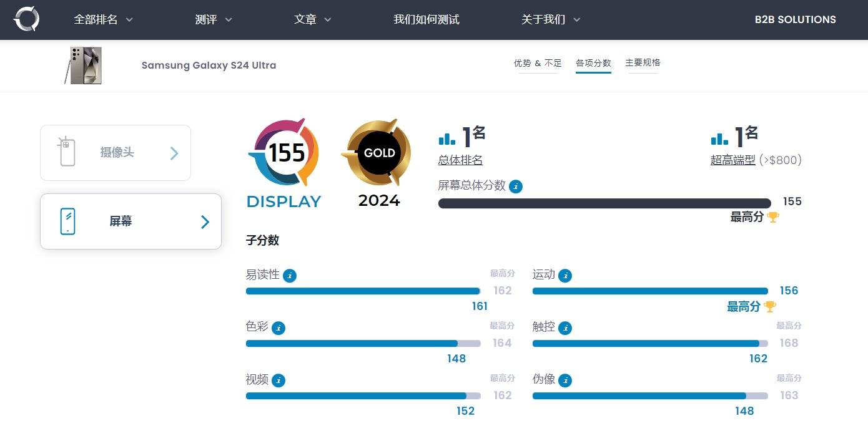Open info icon next to 伪像
Viewport: 868px width, 436px height.
[565, 380]
